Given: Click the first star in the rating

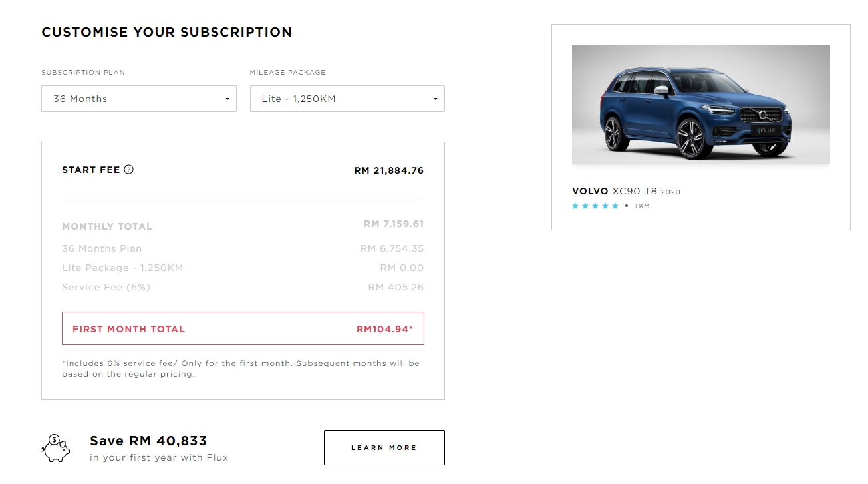Looking at the screenshot, I should 575,206.
